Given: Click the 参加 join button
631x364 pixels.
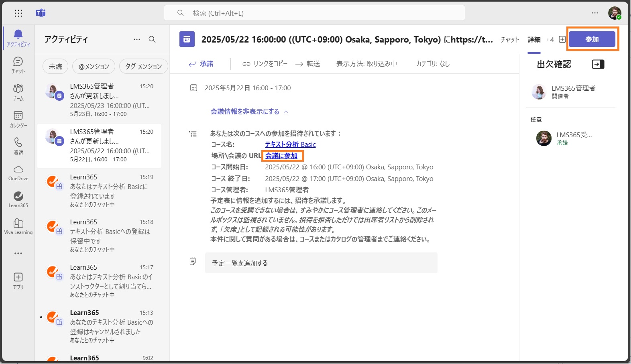Looking at the screenshot, I should point(592,39).
